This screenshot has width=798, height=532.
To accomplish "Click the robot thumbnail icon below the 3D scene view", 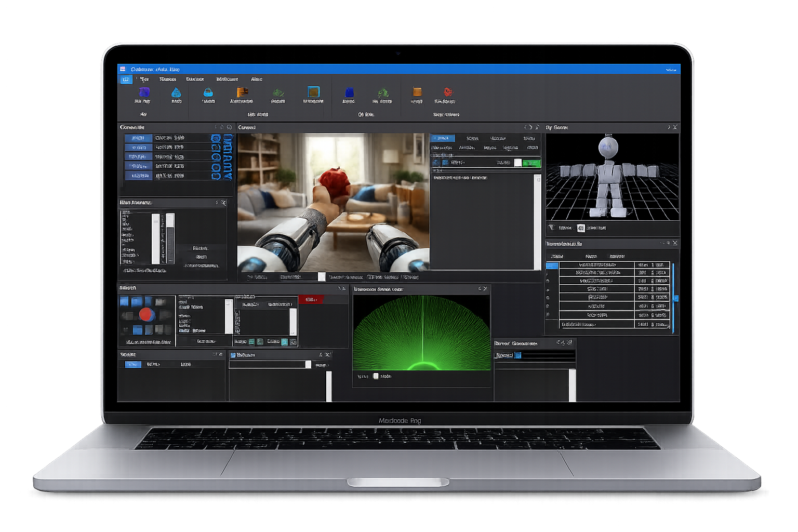I will coord(580,228).
